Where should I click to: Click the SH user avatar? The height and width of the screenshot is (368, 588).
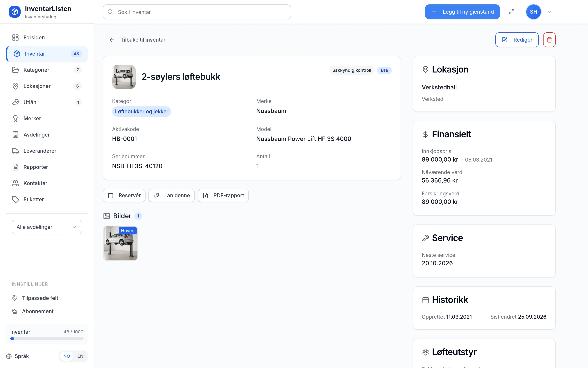tap(533, 12)
